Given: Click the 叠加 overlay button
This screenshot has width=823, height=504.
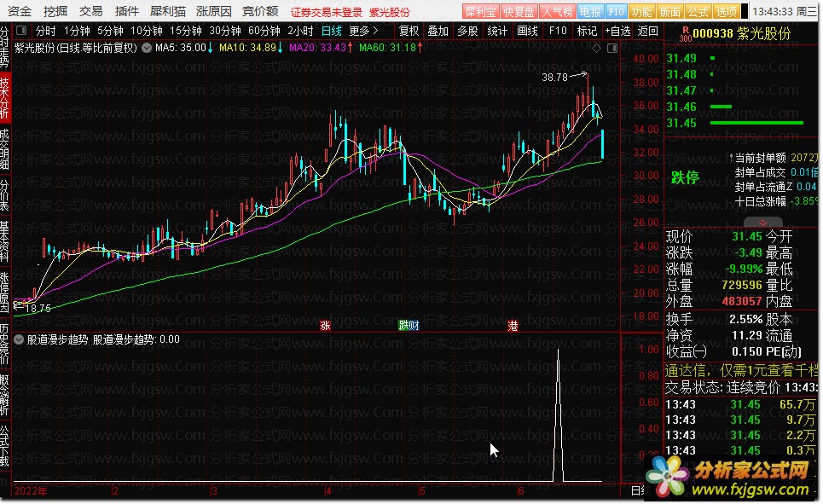Looking at the screenshot, I should [438, 31].
